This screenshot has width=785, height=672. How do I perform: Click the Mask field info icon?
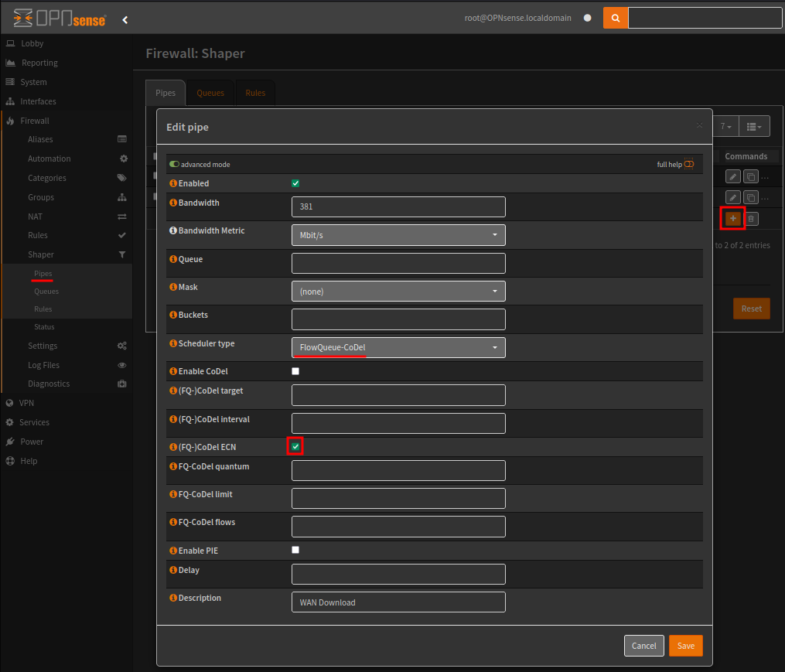coord(173,287)
